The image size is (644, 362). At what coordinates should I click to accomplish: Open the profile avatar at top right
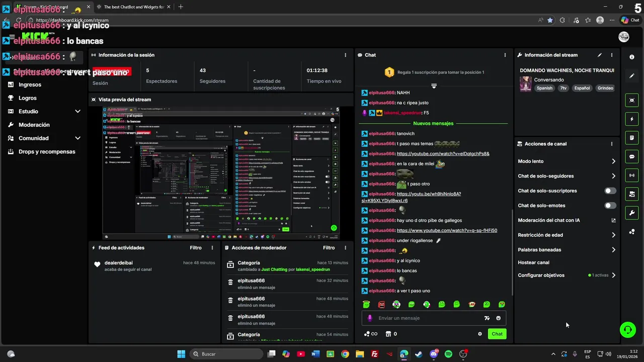click(x=624, y=37)
